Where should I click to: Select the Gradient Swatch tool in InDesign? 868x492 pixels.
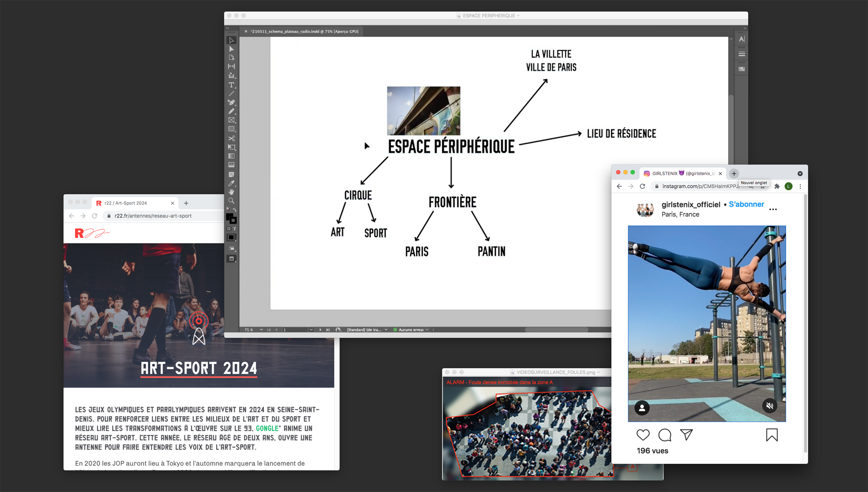coord(231,156)
